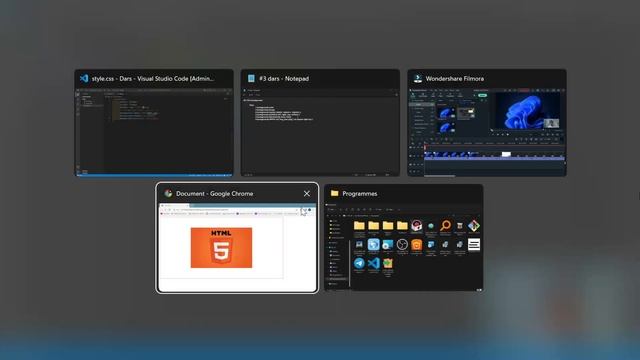This screenshot has width=640, height=360.
Task: Select the Programmes File Explorer thumbnail
Action: pyautogui.click(x=403, y=238)
